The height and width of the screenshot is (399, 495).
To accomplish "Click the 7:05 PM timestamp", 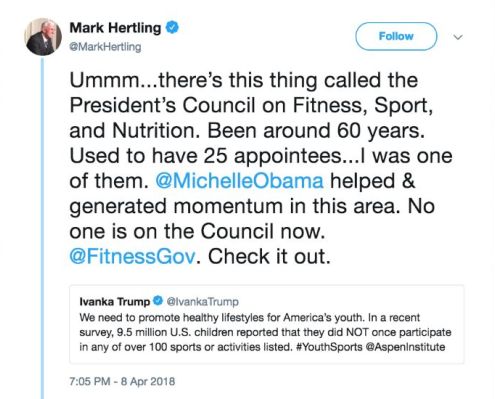I will 90,381.
